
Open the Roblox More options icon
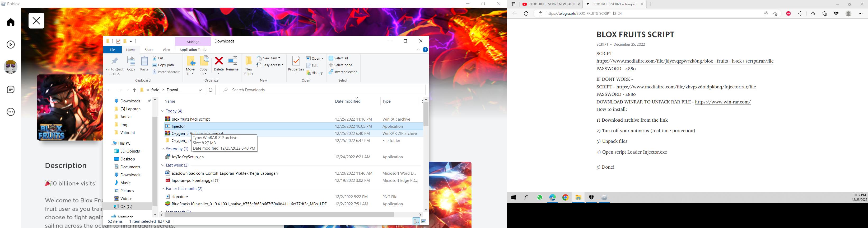(x=11, y=112)
